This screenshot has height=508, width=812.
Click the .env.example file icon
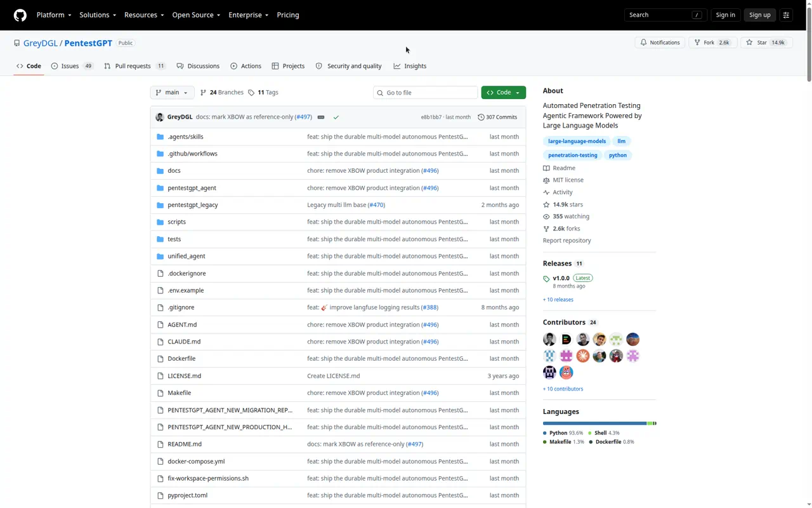coord(160,290)
